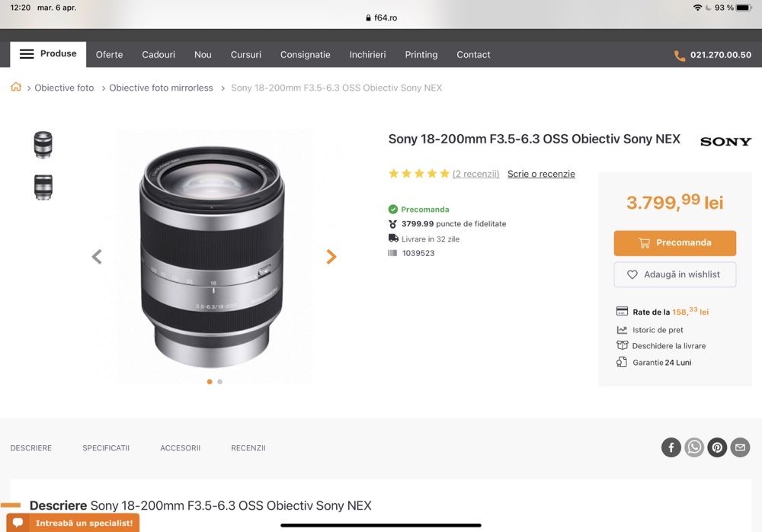
Task: Click Deschidere la livrare option
Action: (x=669, y=346)
